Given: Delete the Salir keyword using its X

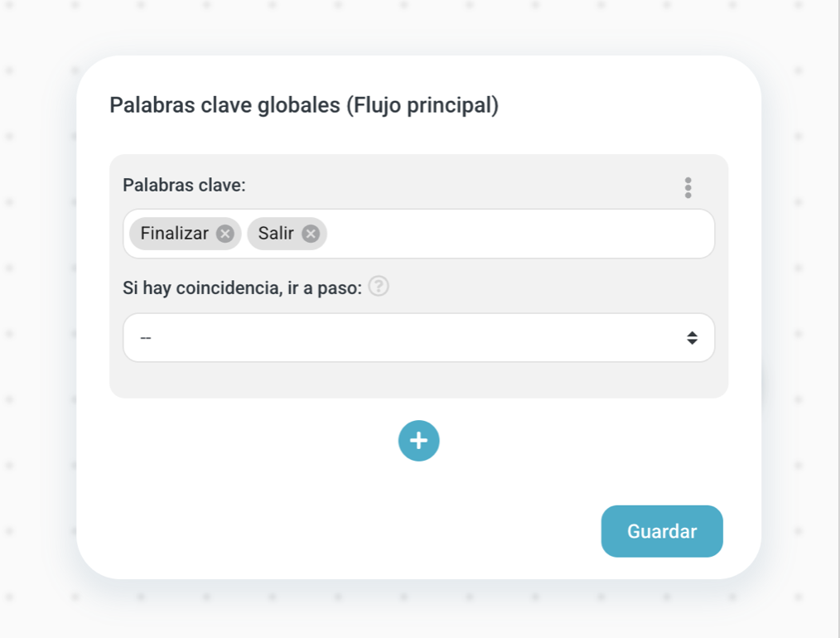Looking at the screenshot, I should [x=311, y=234].
